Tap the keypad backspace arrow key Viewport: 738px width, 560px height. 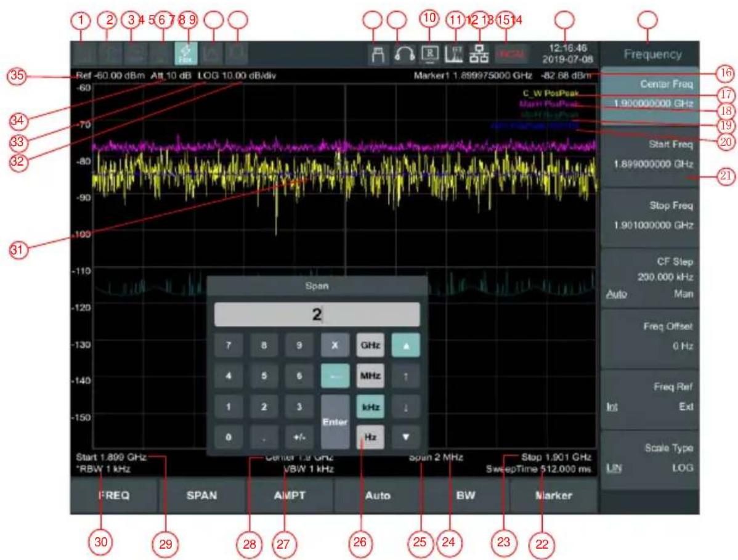[335, 376]
